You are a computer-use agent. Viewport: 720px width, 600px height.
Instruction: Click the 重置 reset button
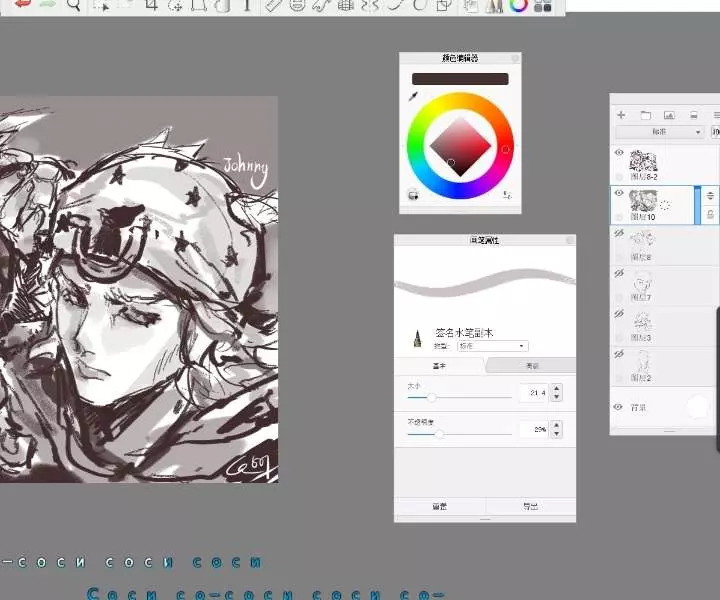click(x=439, y=506)
